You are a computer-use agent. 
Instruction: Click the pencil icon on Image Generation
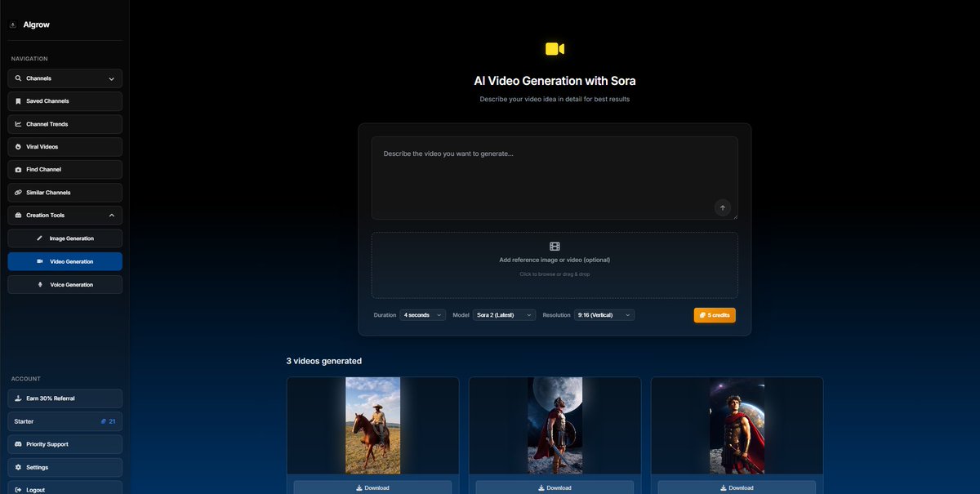tap(41, 238)
